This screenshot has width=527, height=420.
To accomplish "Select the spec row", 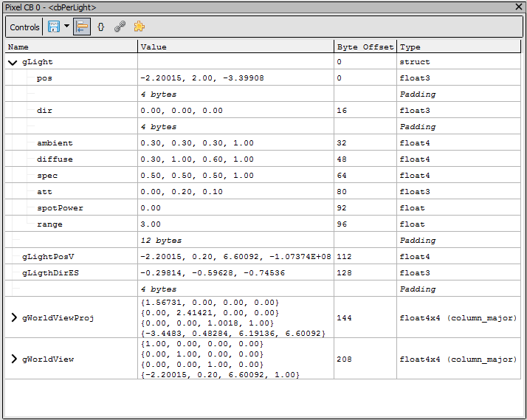I will [x=263, y=176].
